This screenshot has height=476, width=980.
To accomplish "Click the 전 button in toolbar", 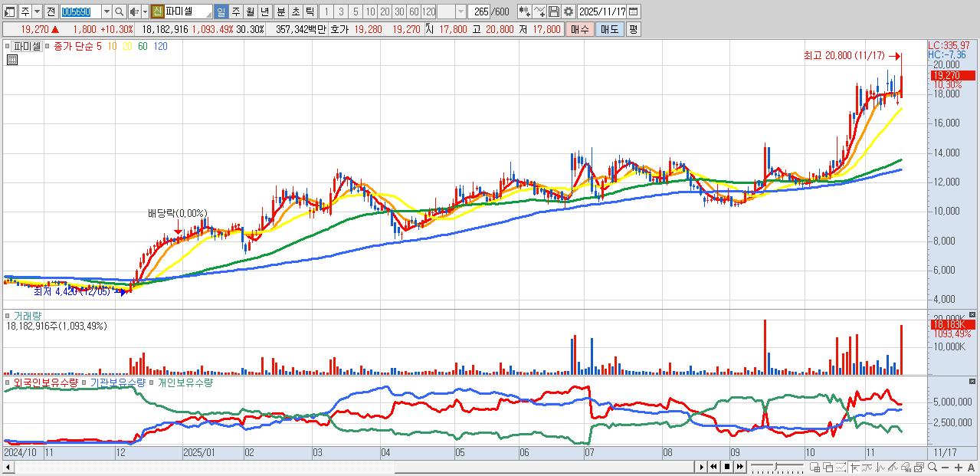I will click(51, 11).
